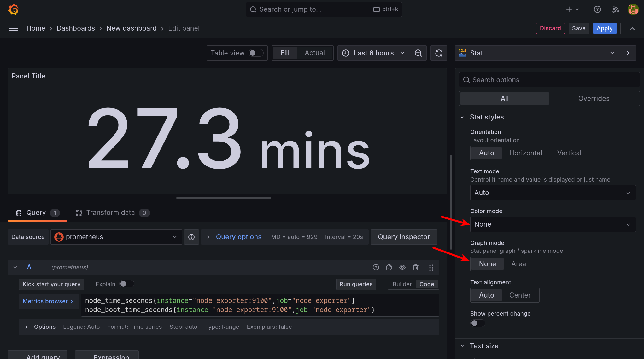This screenshot has height=359, width=644.
Task: Click the search icon in Search options
Action: (x=466, y=80)
